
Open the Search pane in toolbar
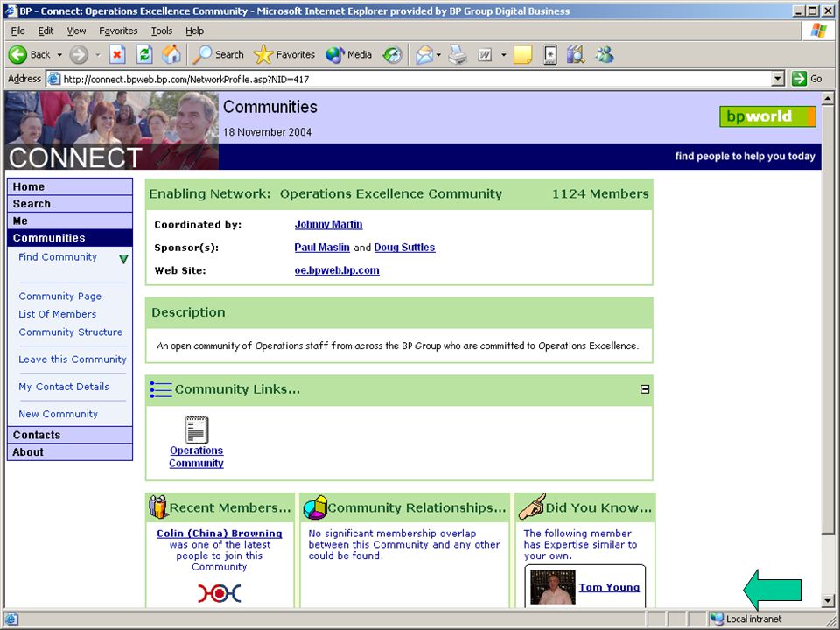click(218, 54)
